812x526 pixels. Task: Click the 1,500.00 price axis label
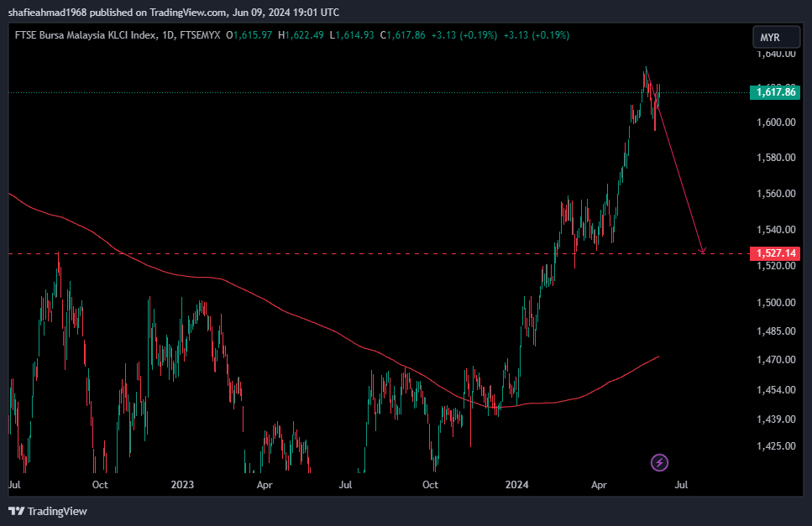(x=776, y=302)
